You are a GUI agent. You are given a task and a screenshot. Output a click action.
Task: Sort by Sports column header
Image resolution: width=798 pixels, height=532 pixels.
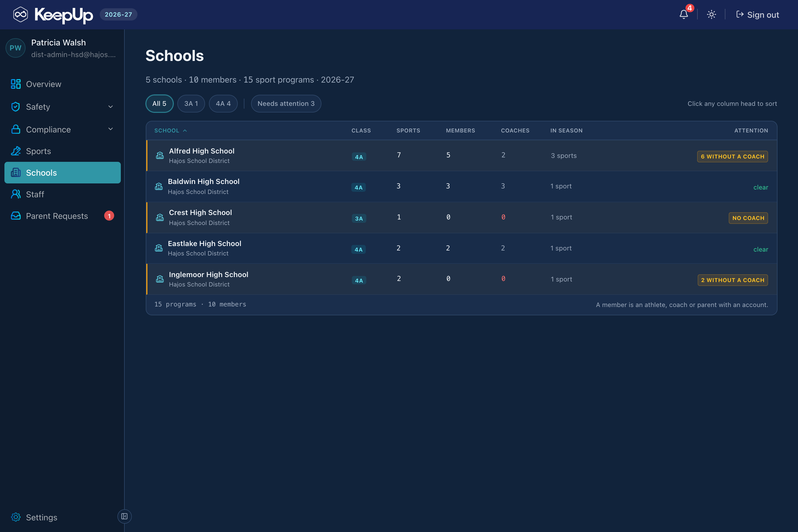408,131
